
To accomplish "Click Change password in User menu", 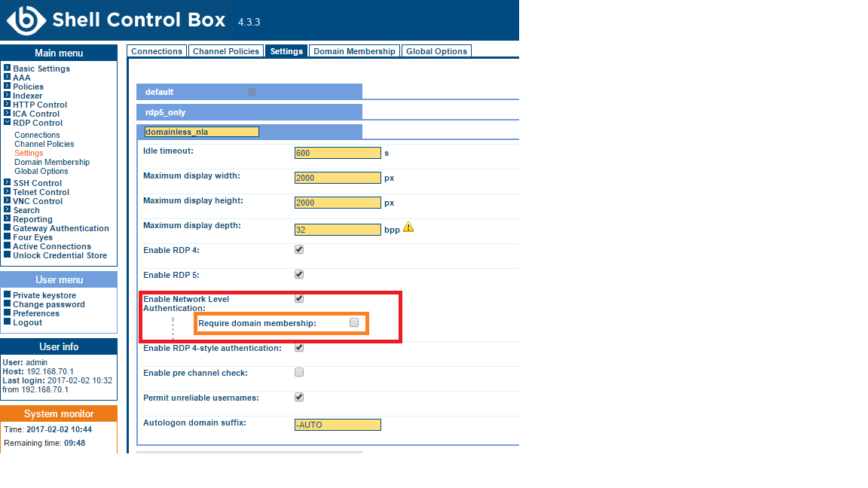I will click(x=48, y=304).
